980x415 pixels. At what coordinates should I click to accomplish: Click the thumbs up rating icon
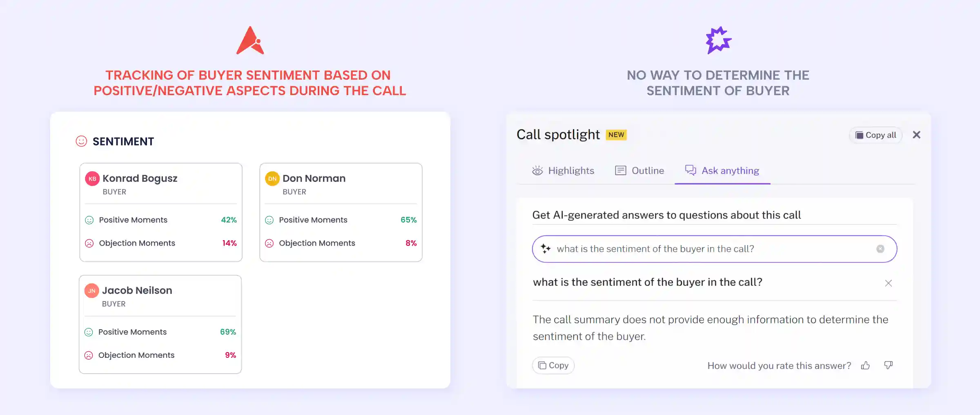click(865, 366)
